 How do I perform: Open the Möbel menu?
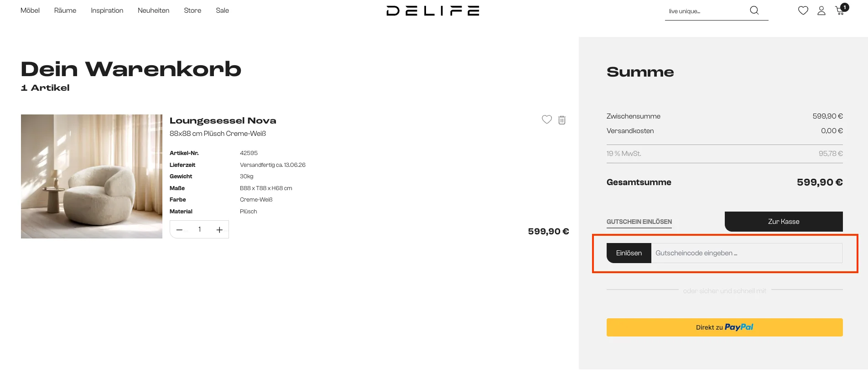[x=30, y=10]
